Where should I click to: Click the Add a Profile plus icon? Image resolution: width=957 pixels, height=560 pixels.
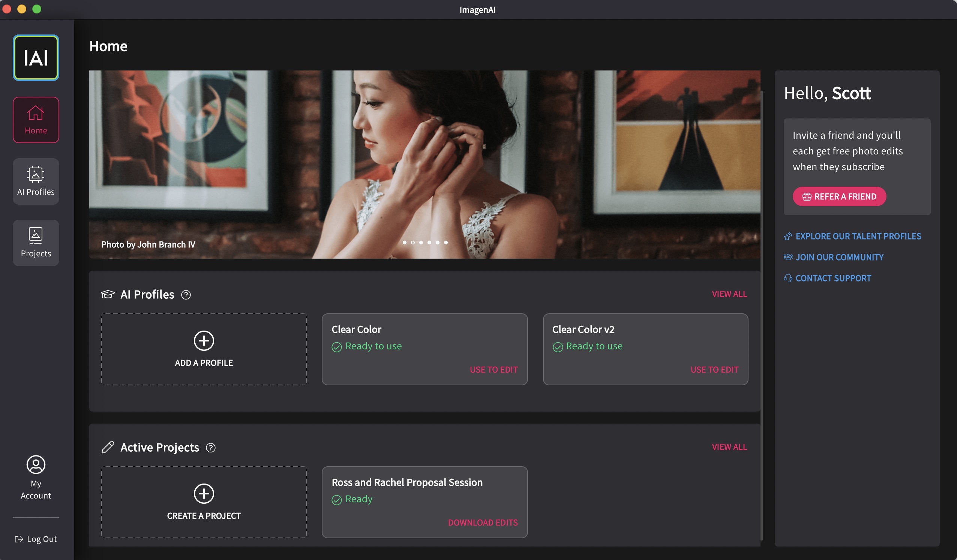click(203, 341)
